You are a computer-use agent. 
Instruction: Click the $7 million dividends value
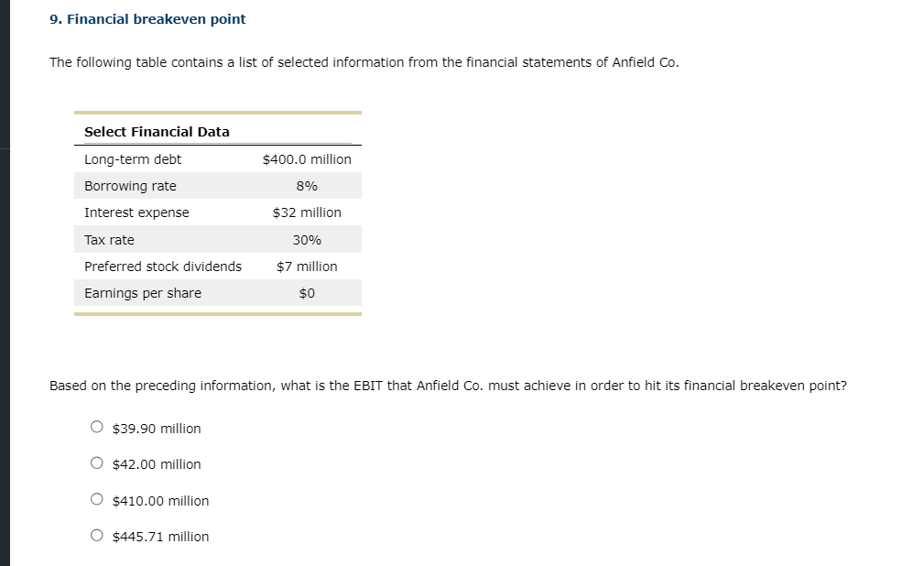pyautogui.click(x=307, y=267)
